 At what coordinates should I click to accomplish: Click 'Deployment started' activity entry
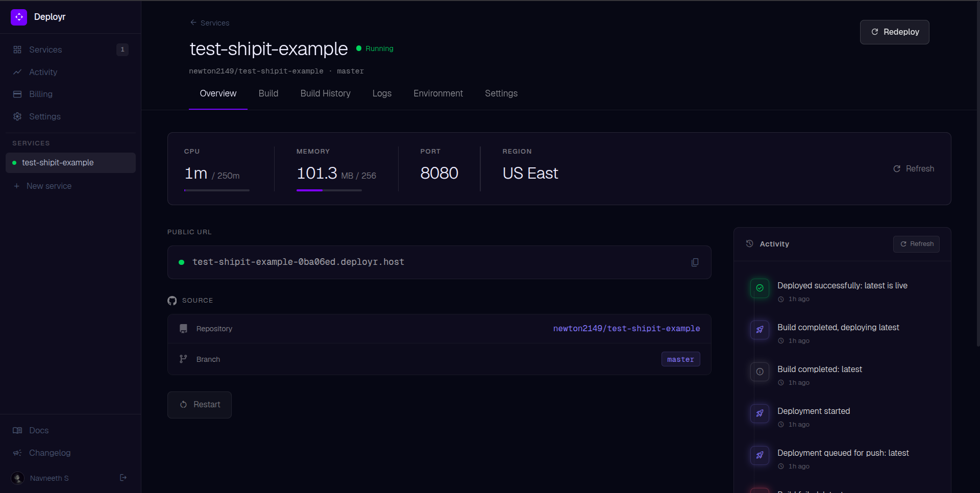click(x=814, y=411)
